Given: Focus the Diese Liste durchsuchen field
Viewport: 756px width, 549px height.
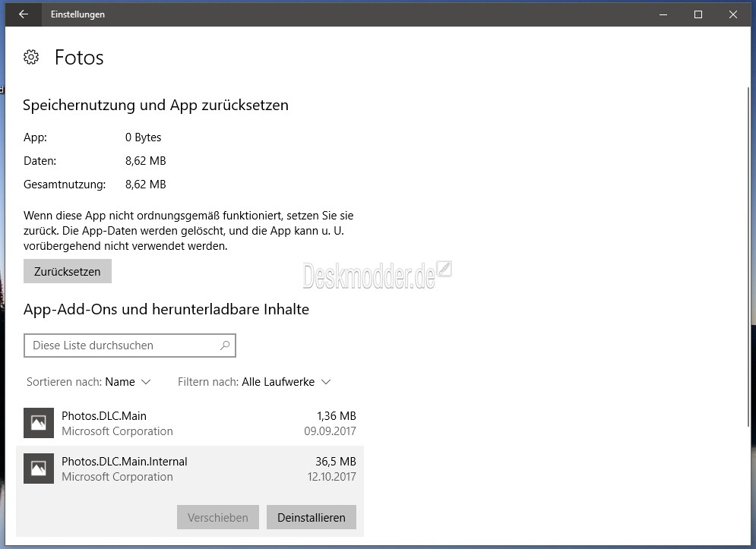Looking at the screenshot, I should click(130, 345).
